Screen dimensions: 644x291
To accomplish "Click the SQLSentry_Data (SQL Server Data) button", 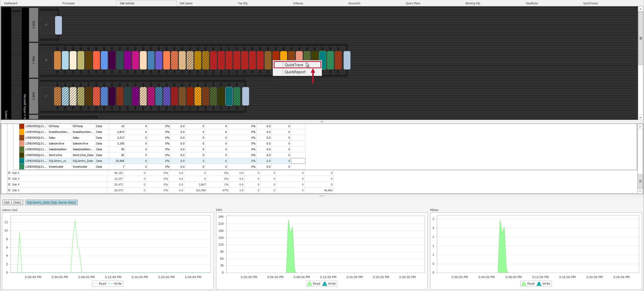I will [51, 202].
